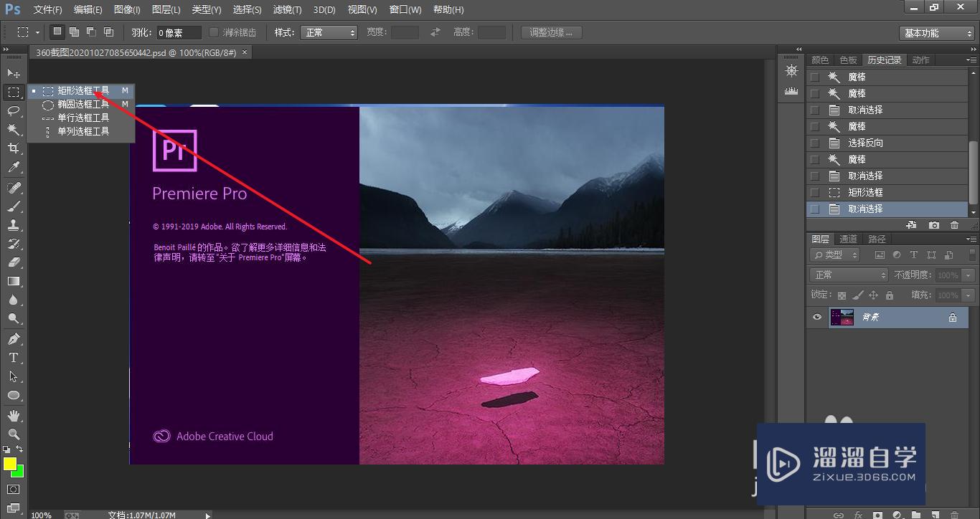Open the blend mode 正常 dropdown in Layers
980x519 pixels.
click(x=849, y=275)
